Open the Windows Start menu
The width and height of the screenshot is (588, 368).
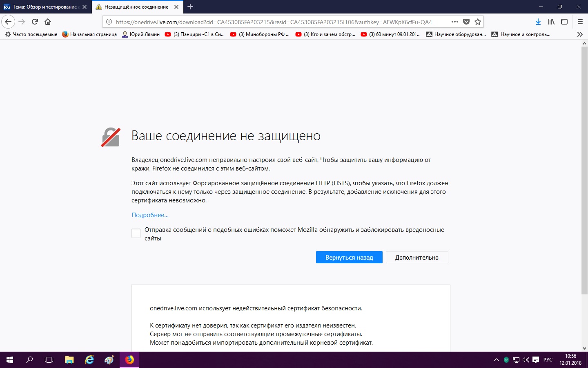coord(10,360)
